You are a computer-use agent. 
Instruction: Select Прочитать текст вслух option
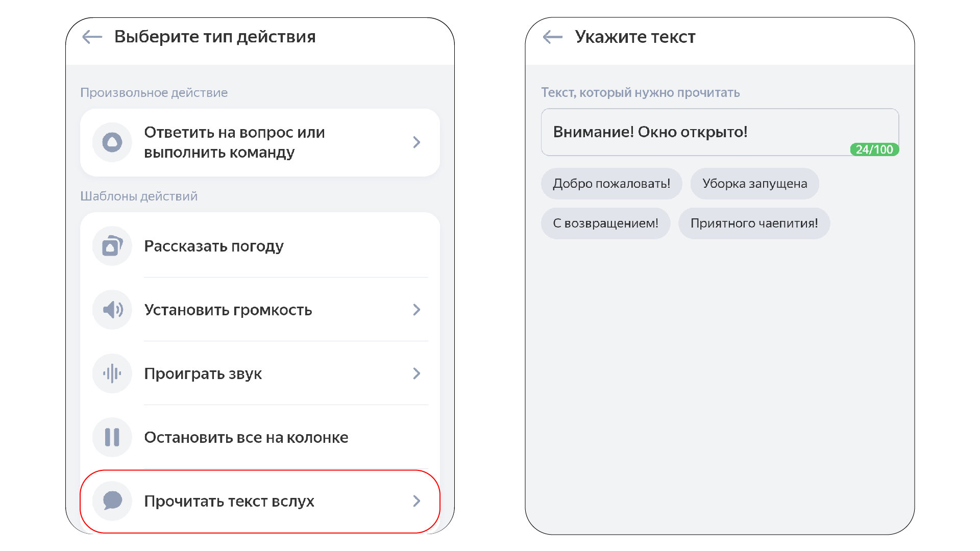229,501
